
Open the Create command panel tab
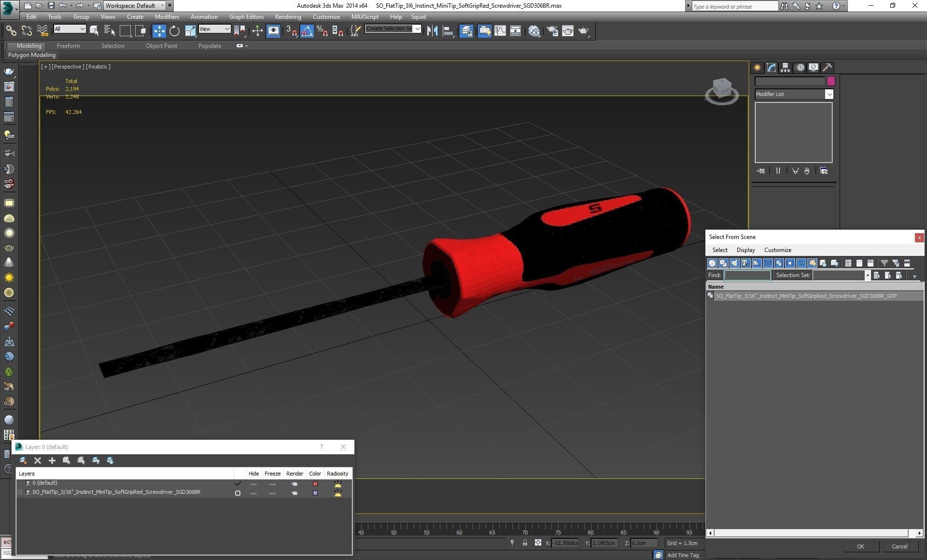757,68
